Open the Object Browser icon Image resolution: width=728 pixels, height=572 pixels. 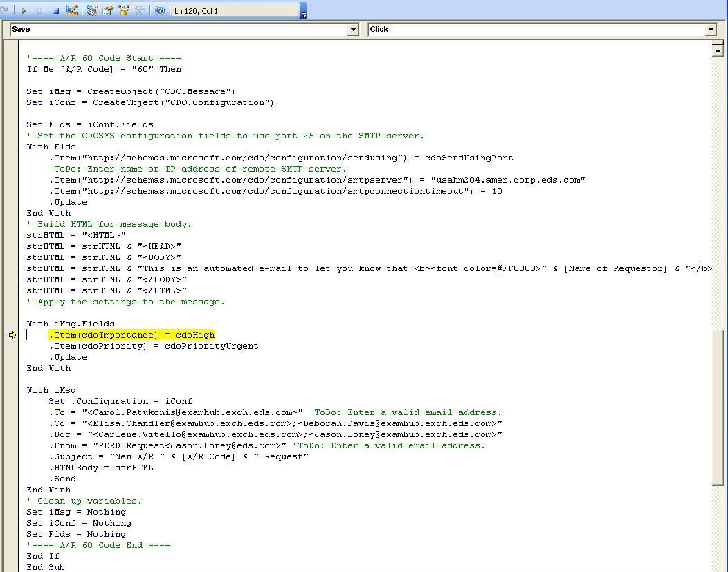pyautogui.click(x=124, y=10)
